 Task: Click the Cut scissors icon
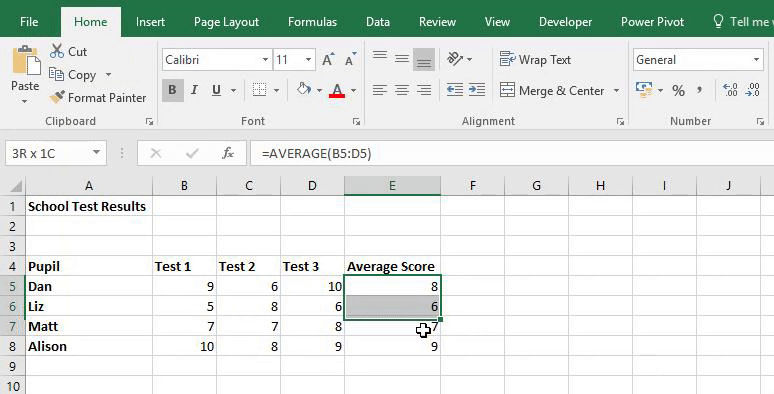tap(57, 51)
